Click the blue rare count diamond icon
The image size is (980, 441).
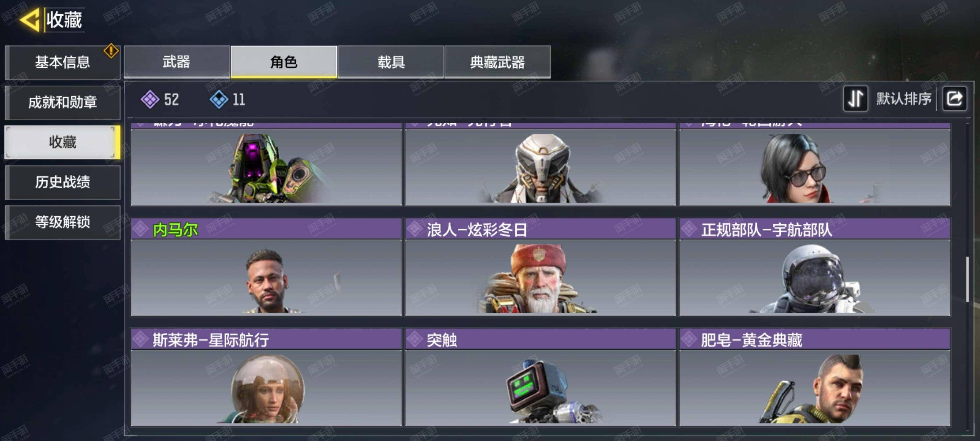point(219,99)
